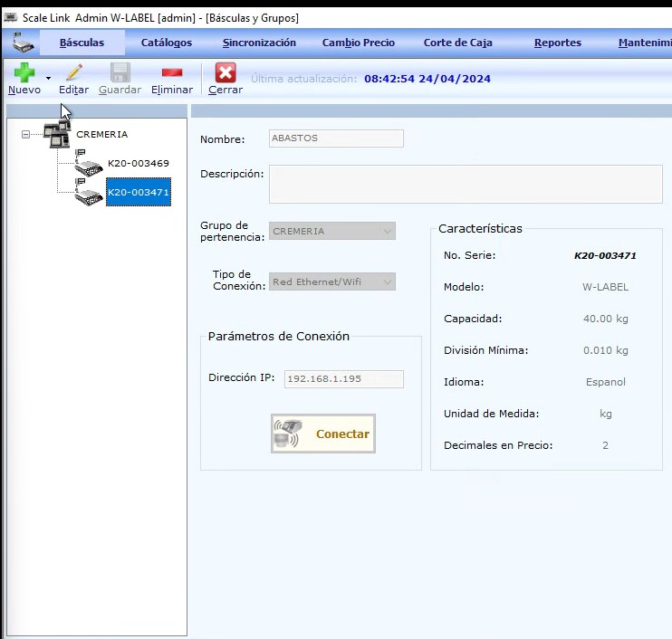The width and height of the screenshot is (672, 639).
Task: Click the red X Cerrar icon
Action: tap(226, 72)
